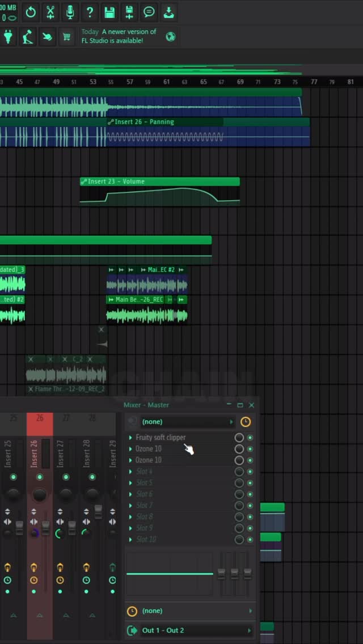Image resolution: width=363 pixels, height=644 pixels.
Task: Click the microphone recording icon
Action: pos(70,12)
